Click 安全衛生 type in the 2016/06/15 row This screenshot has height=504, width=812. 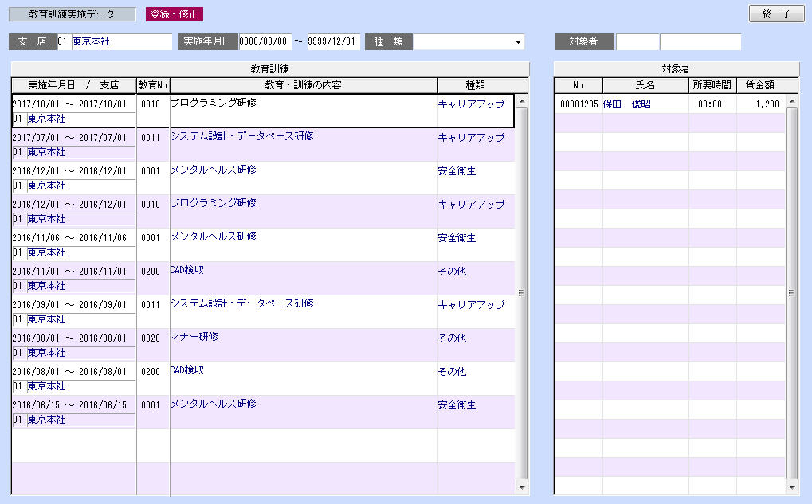457,405
